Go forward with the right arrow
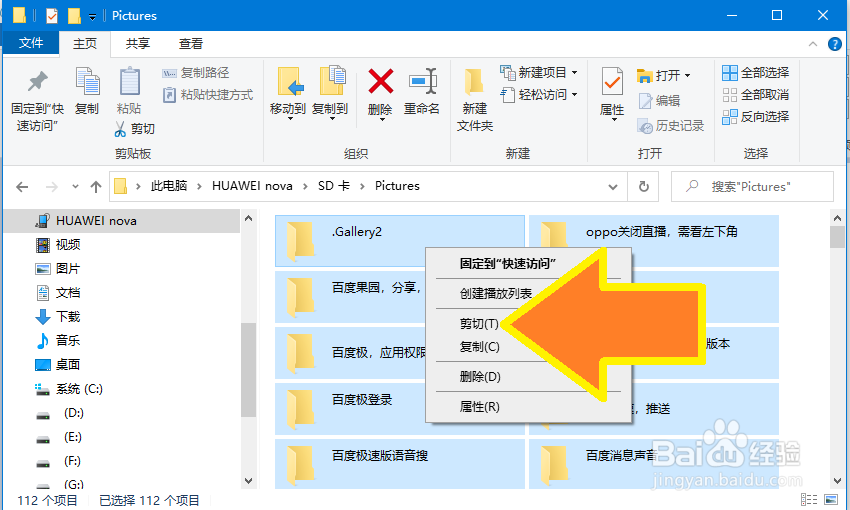The width and height of the screenshot is (850, 510). click(x=51, y=187)
